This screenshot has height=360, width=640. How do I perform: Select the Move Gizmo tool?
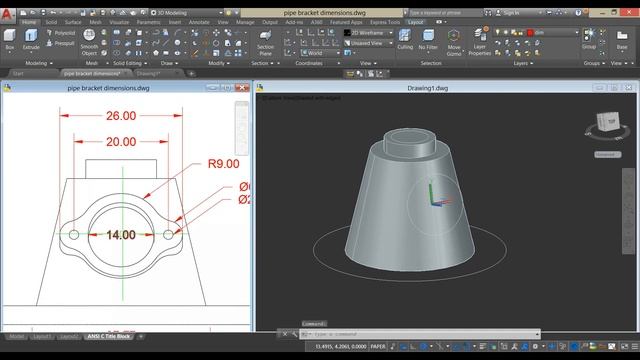[454, 42]
